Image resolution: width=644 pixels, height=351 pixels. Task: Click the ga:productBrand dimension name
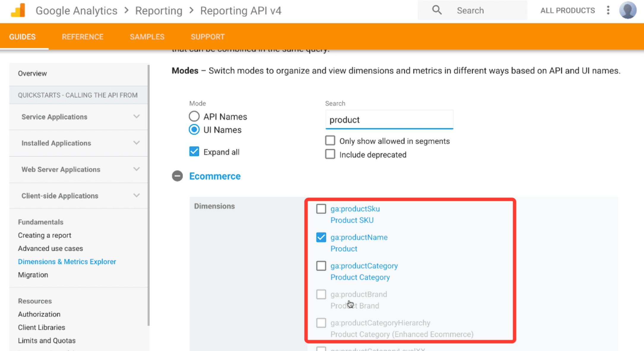click(x=359, y=294)
